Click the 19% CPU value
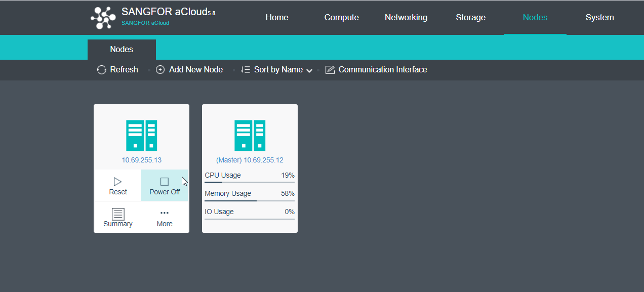 click(x=288, y=175)
